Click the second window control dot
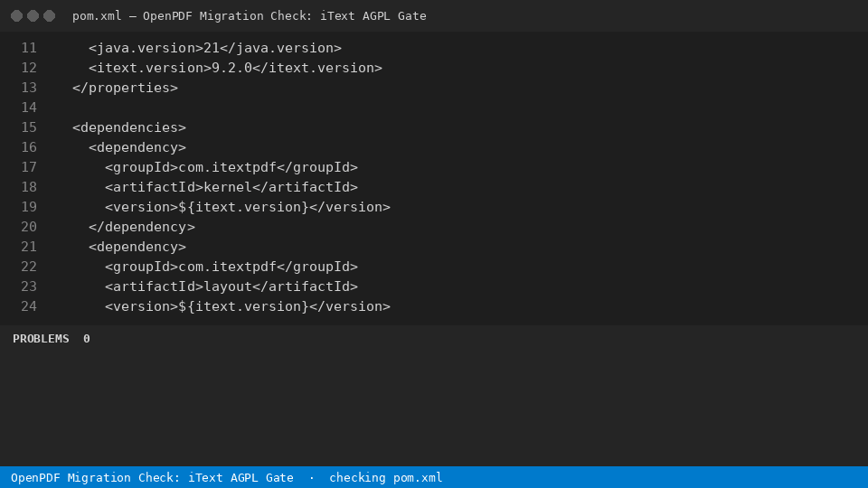This screenshot has width=868, height=488. click(x=33, y=16)
